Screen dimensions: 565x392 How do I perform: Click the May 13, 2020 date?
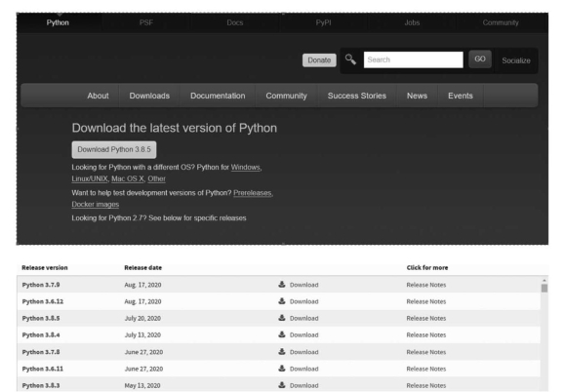[142, 385]
